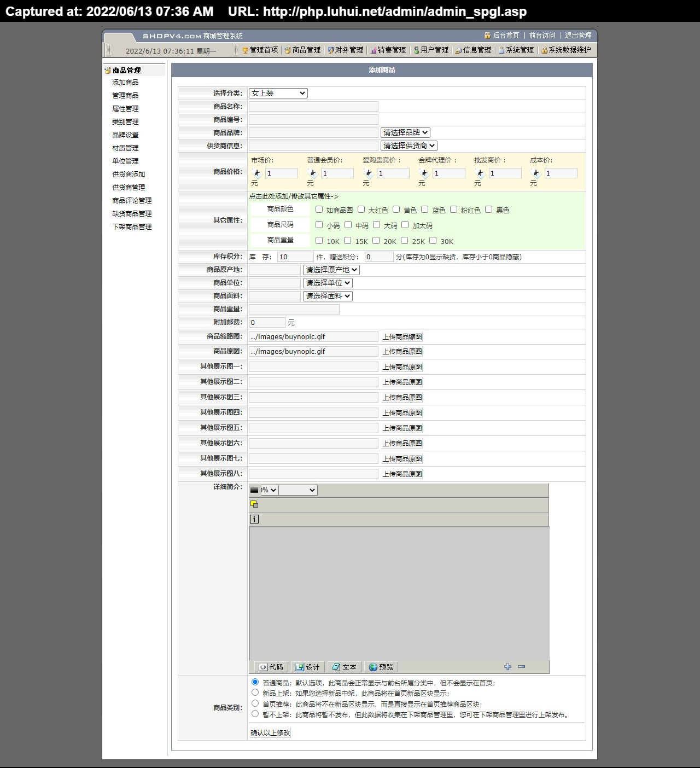Open 属性管理 in the left sidebar
Screen dimensions: 700x768
(125, 109)
